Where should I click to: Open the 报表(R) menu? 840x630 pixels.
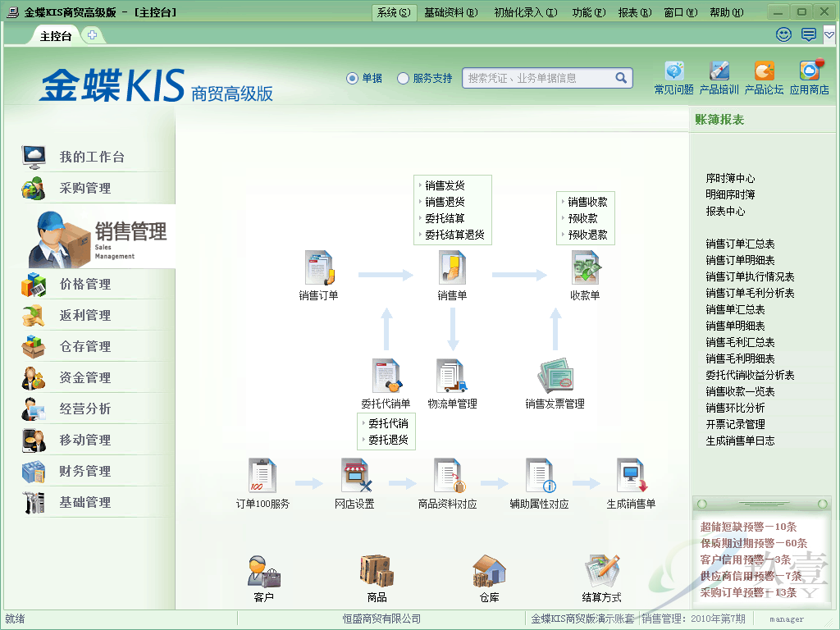coord(635,12)
